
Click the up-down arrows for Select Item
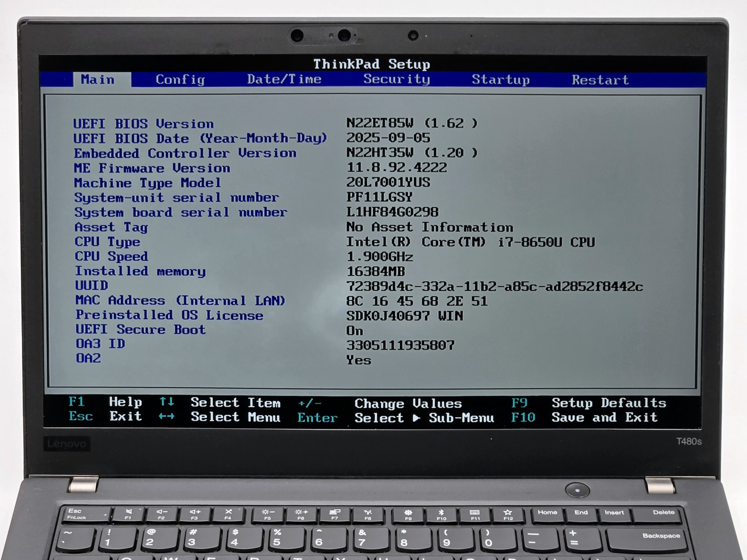(167, 402)
